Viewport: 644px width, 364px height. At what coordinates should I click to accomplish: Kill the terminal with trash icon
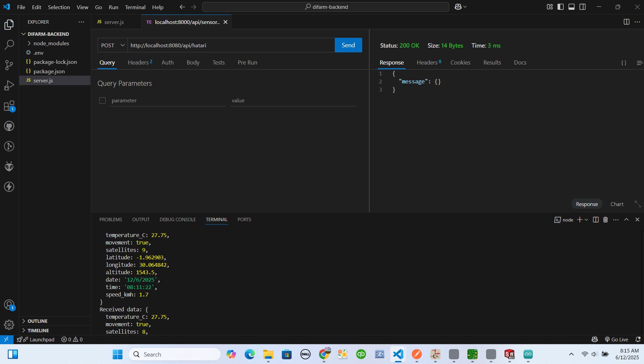[x=606, y=220]
